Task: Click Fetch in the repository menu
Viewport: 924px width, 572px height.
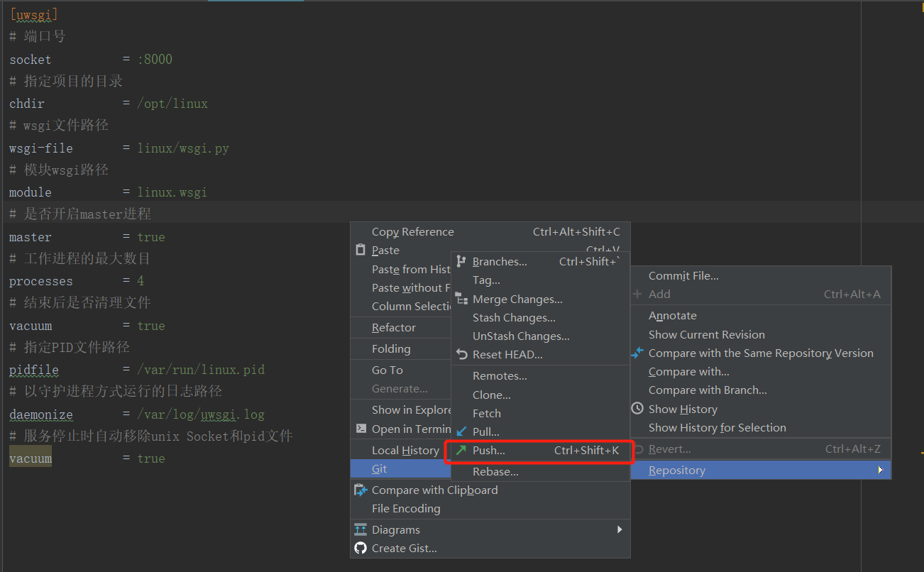Action: pos(487,413)
